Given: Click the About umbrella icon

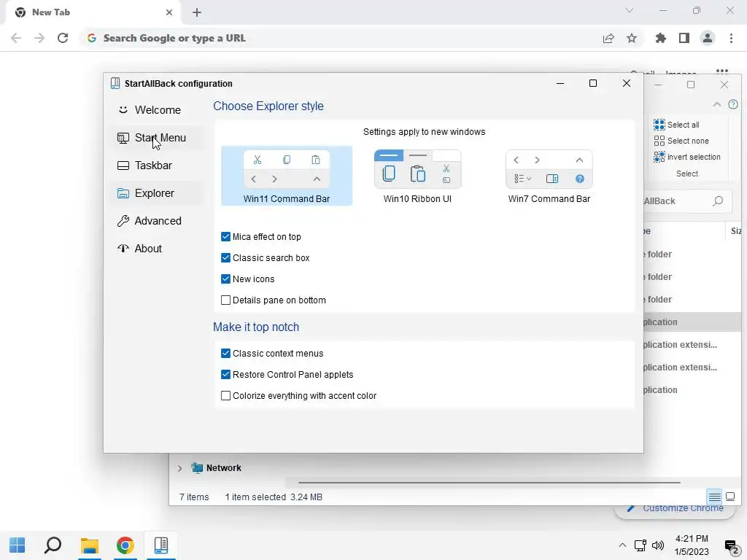Looking at the screenshot, I should tap(123, 249).
